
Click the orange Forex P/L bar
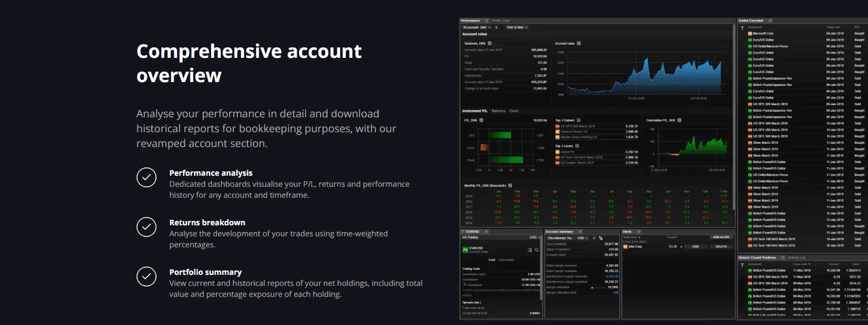click(x=484, y=148)
